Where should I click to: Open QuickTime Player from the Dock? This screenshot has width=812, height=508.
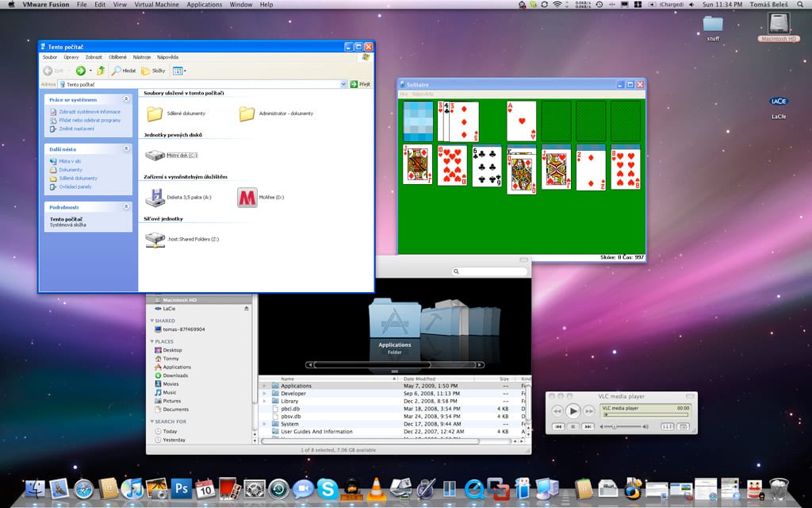pyautogui.click(x=474, y=488)
